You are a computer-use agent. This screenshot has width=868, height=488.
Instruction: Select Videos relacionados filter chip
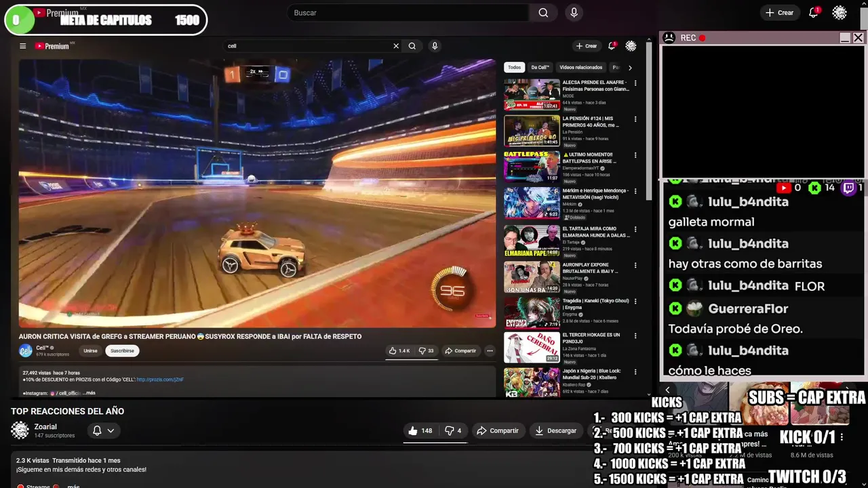click(580, 68)
